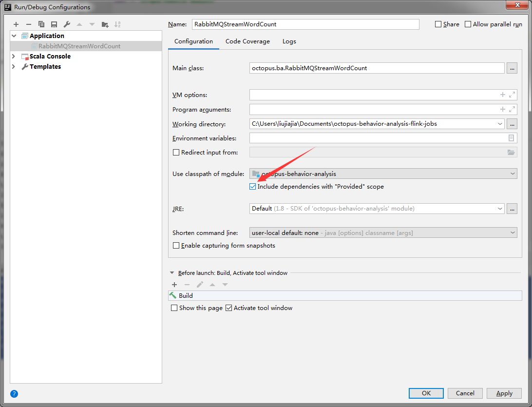This screenshot has width=532, height=407.
Task: Click the Save Configuration disk icon
Action: 54,24
